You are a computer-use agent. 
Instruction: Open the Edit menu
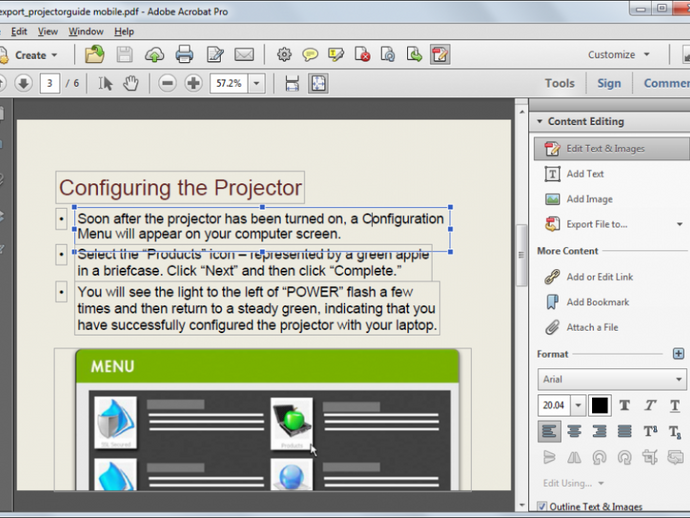coord(19,32)
